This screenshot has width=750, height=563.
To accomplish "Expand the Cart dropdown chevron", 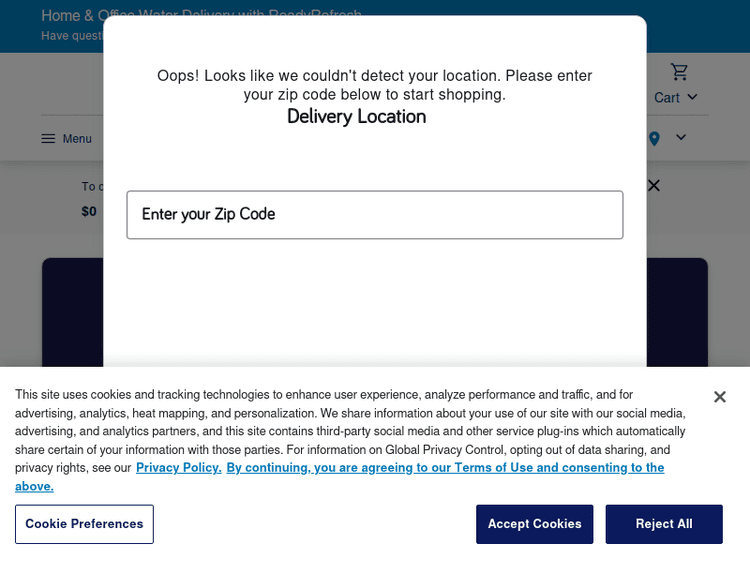I will click(692, 97).
